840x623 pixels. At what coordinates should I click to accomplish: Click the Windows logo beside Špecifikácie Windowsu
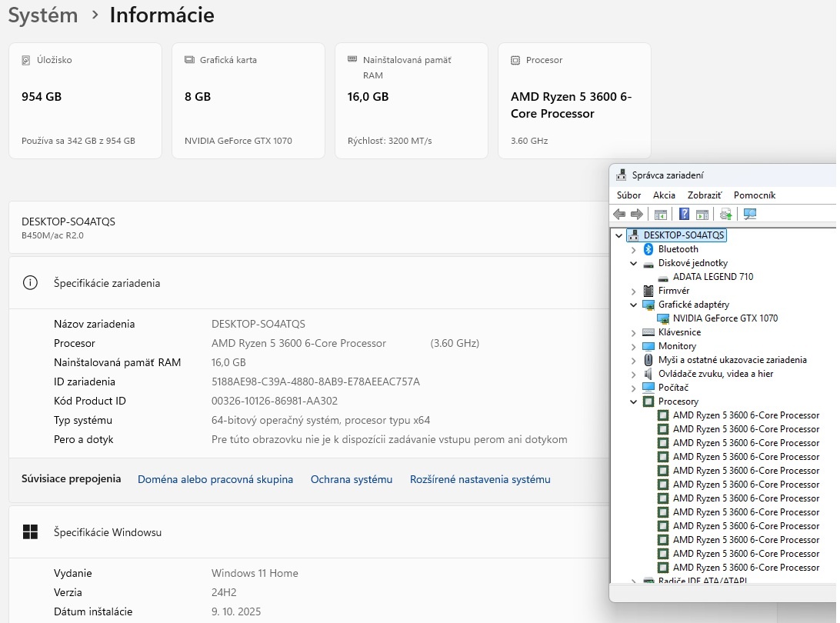(x=30, y=532)
